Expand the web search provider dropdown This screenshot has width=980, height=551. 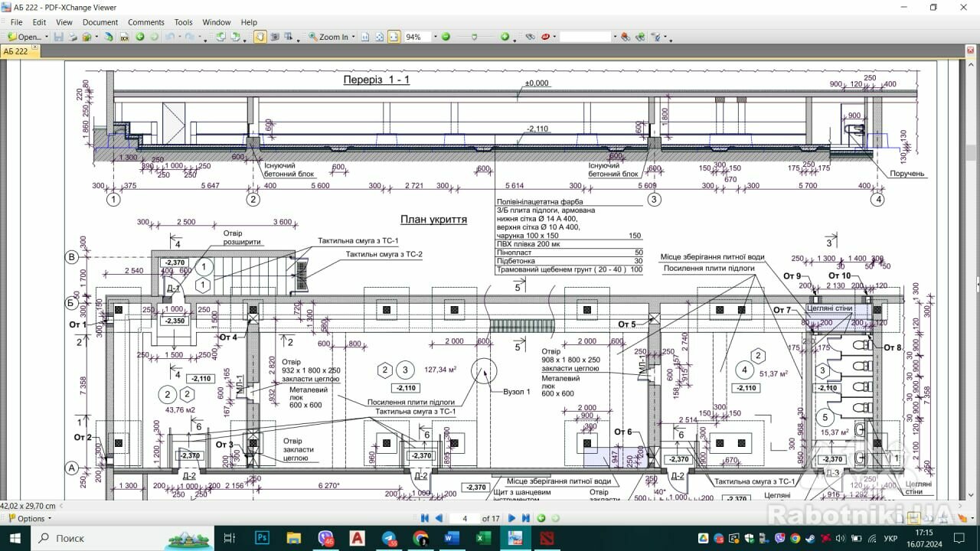(555, 37)
